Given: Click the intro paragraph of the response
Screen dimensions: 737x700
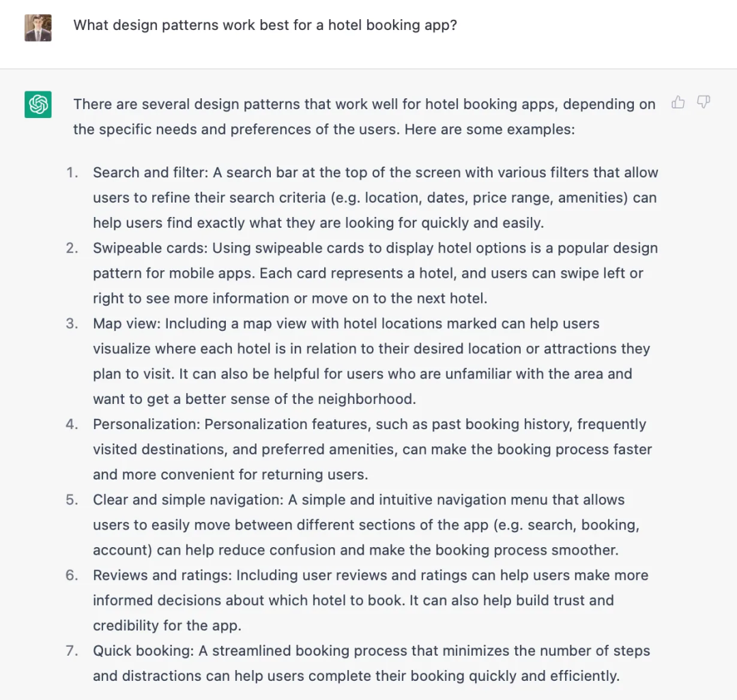Looking at the screenshot, I should (x=364, y=117).
